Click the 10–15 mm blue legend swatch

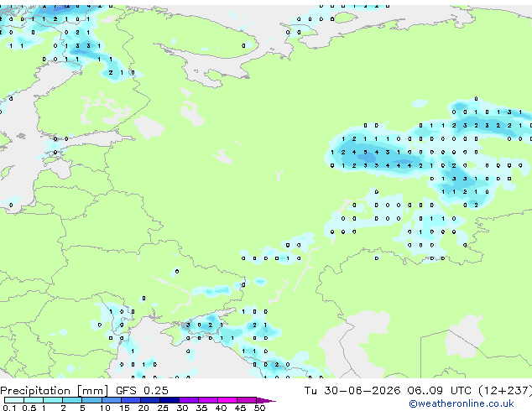112,400
